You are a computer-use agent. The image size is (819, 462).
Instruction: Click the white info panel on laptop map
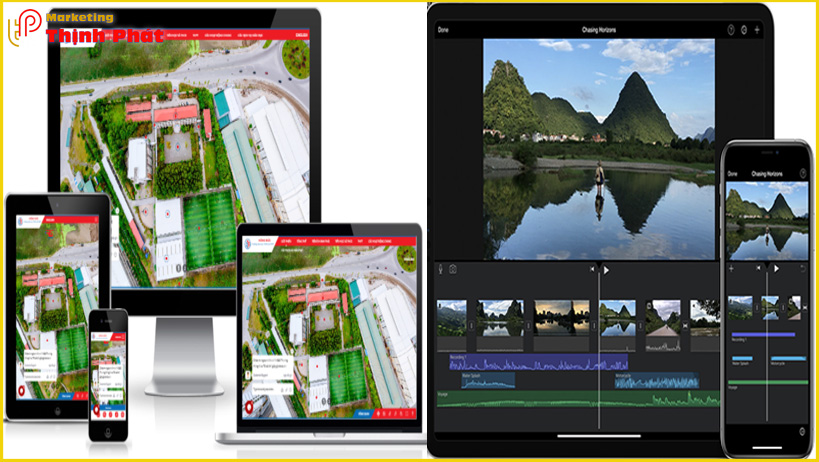[273, 375]
